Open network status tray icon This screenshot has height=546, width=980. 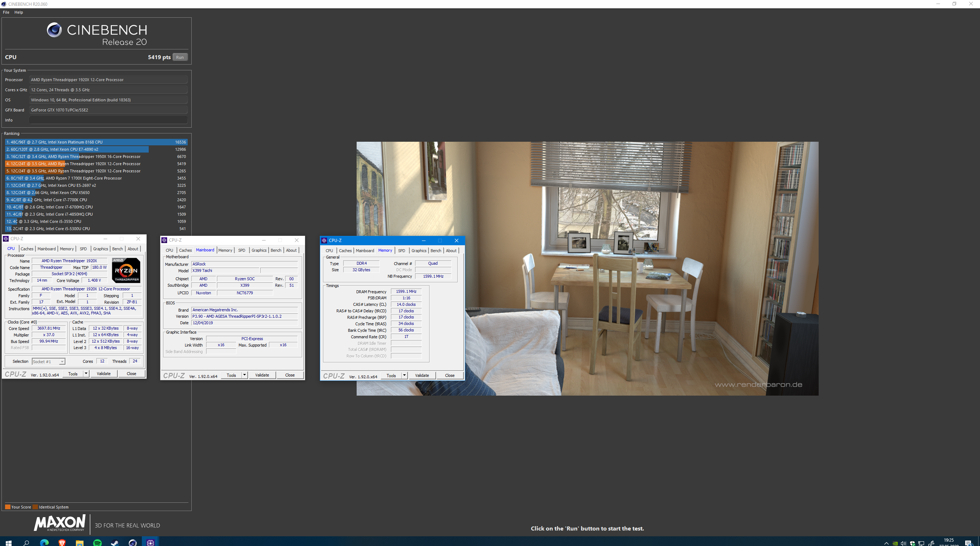921,543
